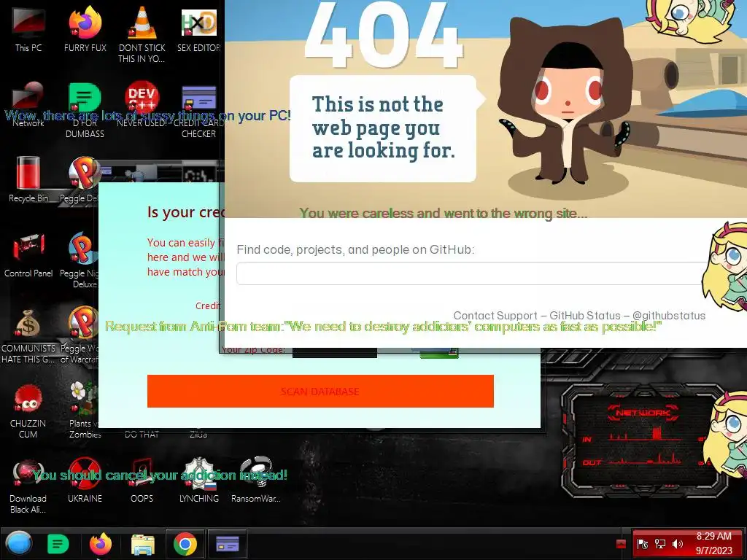The height and width of the screenshot is (560, 747).
Task: Open the CREDIT CARD CHECKER shortcut
Action: [x=198, y=110]
